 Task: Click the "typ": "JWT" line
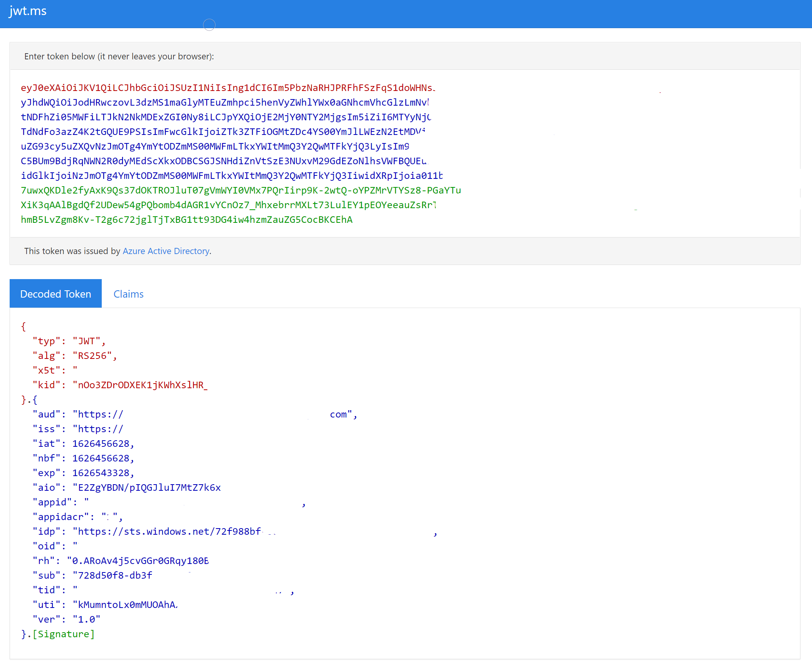pyautogui.click(x=69, y=341)
